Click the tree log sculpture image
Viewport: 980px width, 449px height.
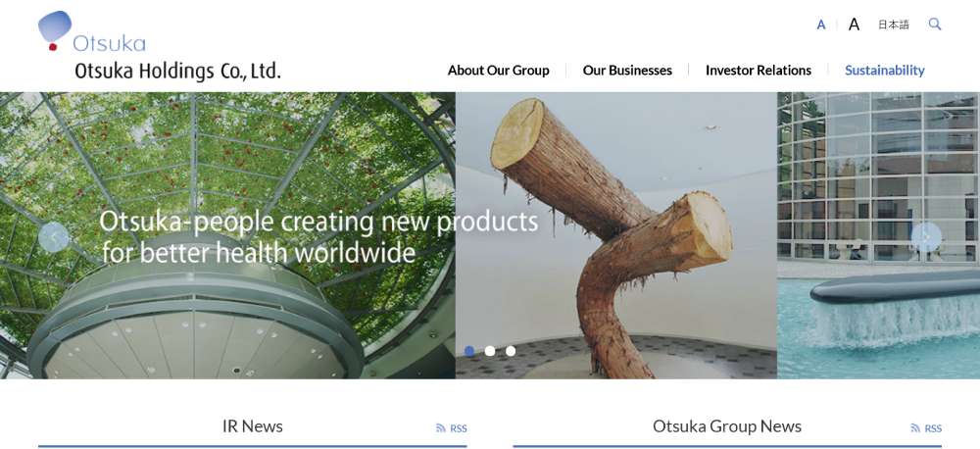(615, 245)
